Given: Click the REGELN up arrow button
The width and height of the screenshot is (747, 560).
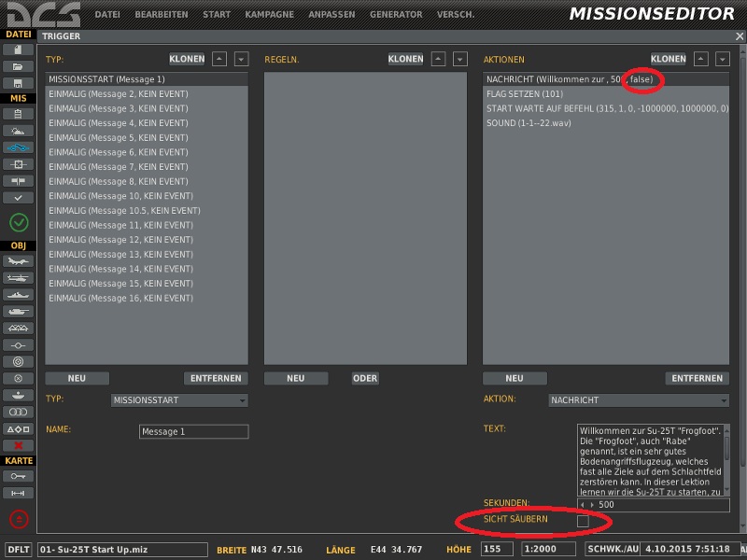Looking at the screenshot, I should [438, 59].
